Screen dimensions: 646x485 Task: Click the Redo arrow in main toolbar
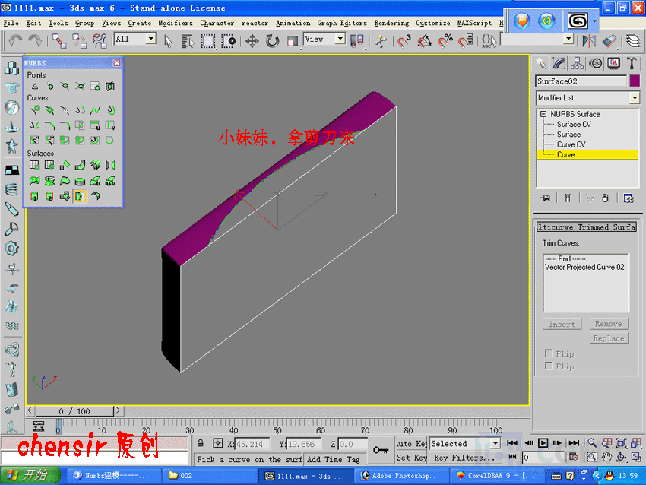click(35, 40)
